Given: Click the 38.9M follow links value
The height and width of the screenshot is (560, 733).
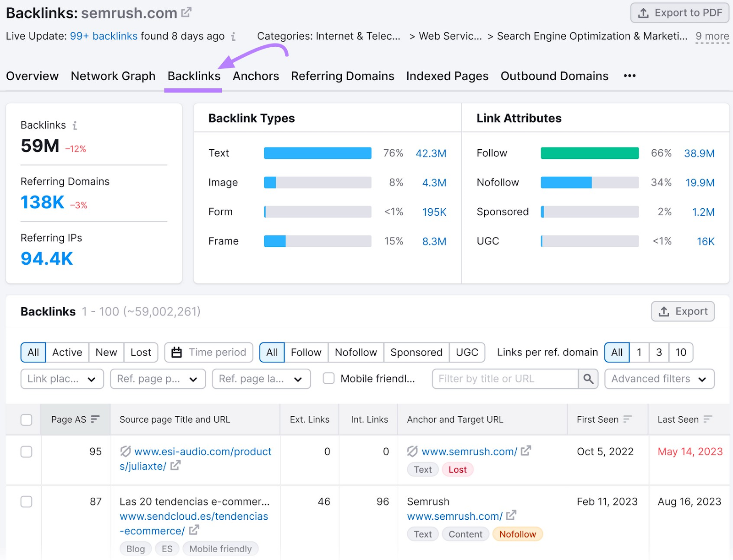Looking at the screenshot, I should click(699, 153).
